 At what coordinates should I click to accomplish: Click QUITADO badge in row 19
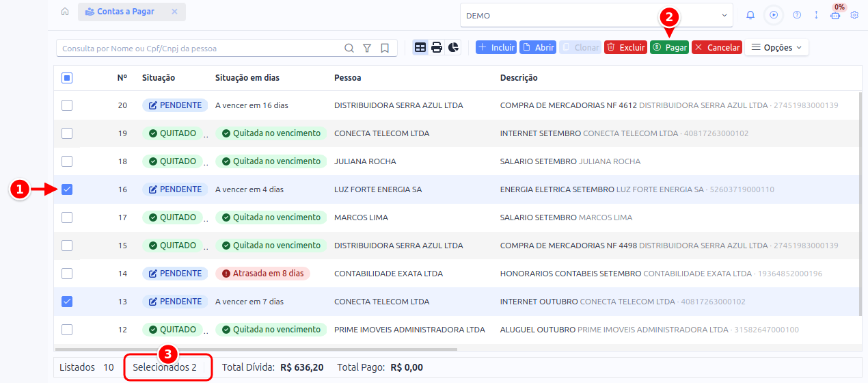click(172, 133)
